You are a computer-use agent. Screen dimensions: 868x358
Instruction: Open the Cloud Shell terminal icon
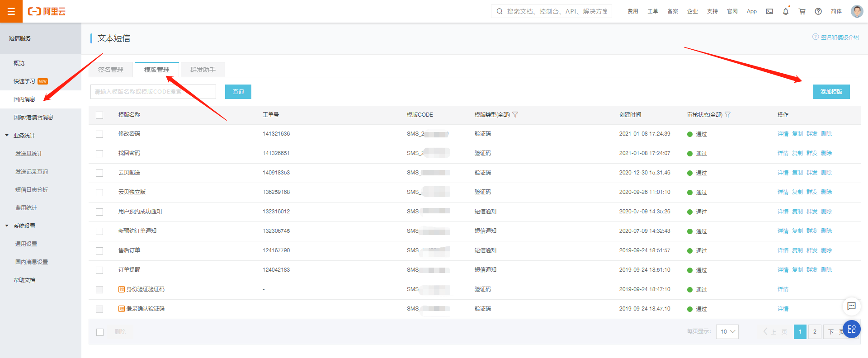[x=769, y=11]
